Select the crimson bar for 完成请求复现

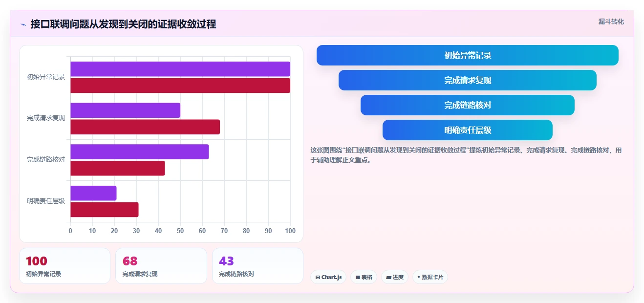click(145, 127)
